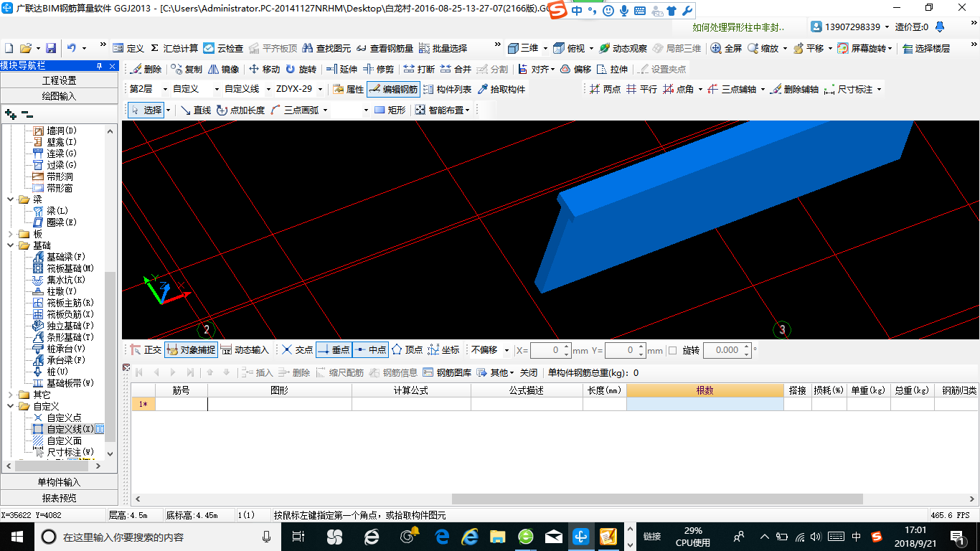This screenshot has width=980, height=551.
Task: Select 直线 line draw tool
Action: coord(196,110)
